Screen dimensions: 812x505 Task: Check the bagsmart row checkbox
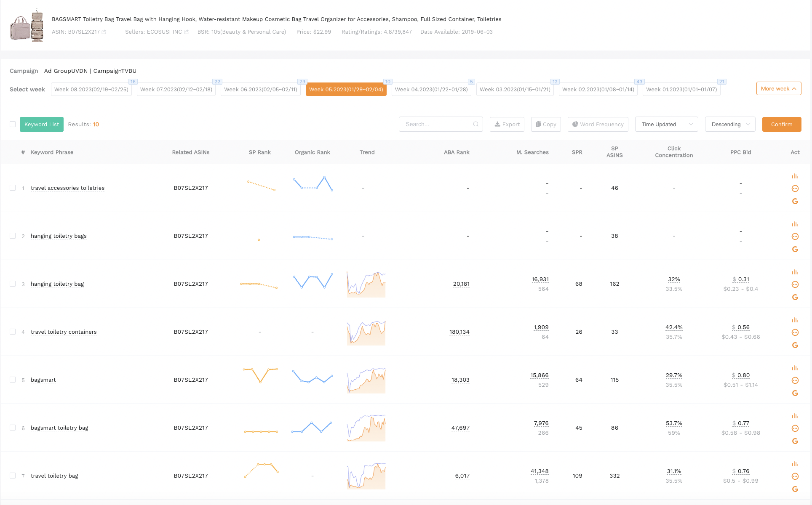13,380
